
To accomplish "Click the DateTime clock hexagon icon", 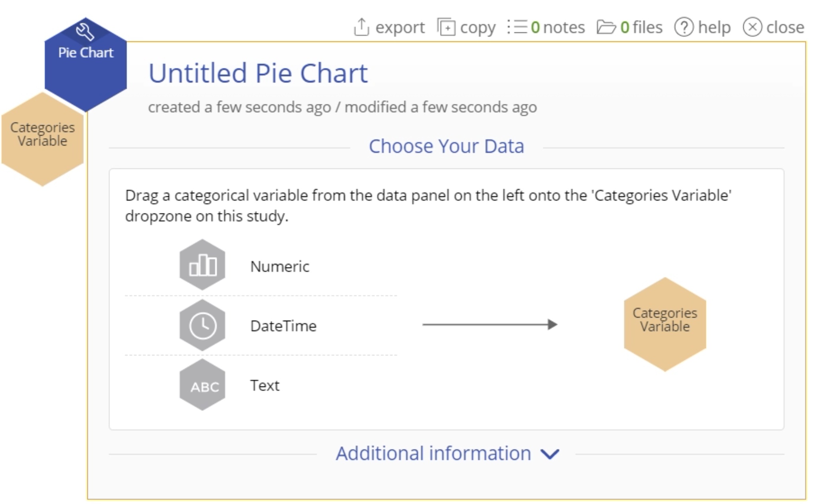I will pyautogui.click(x=202, y=325).
